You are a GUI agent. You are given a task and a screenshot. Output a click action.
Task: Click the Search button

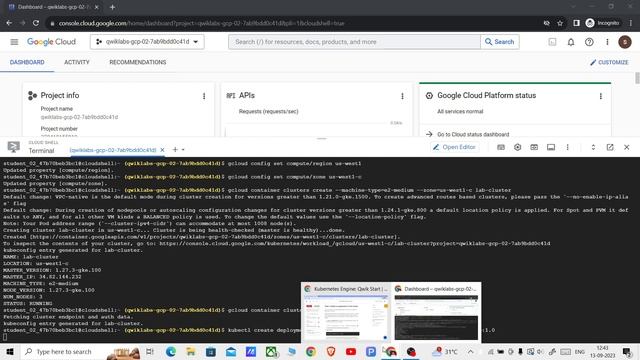click(x=500, y=42)
